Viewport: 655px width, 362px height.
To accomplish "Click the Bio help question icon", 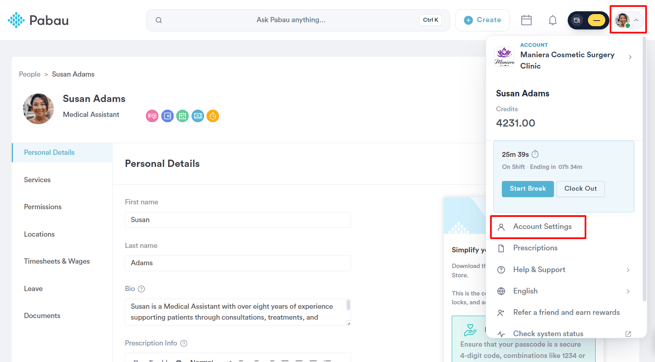I will click(141, 289).
